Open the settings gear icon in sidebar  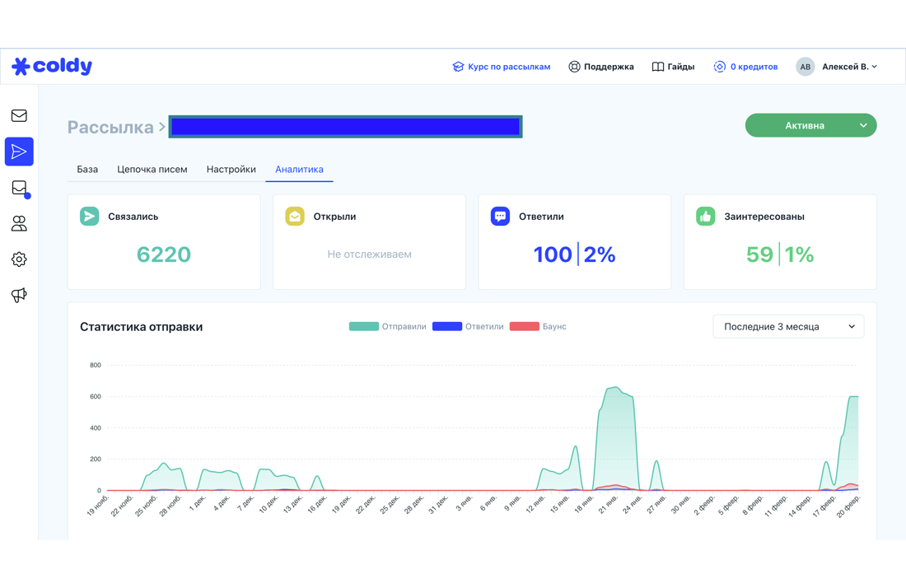[19, 259]
